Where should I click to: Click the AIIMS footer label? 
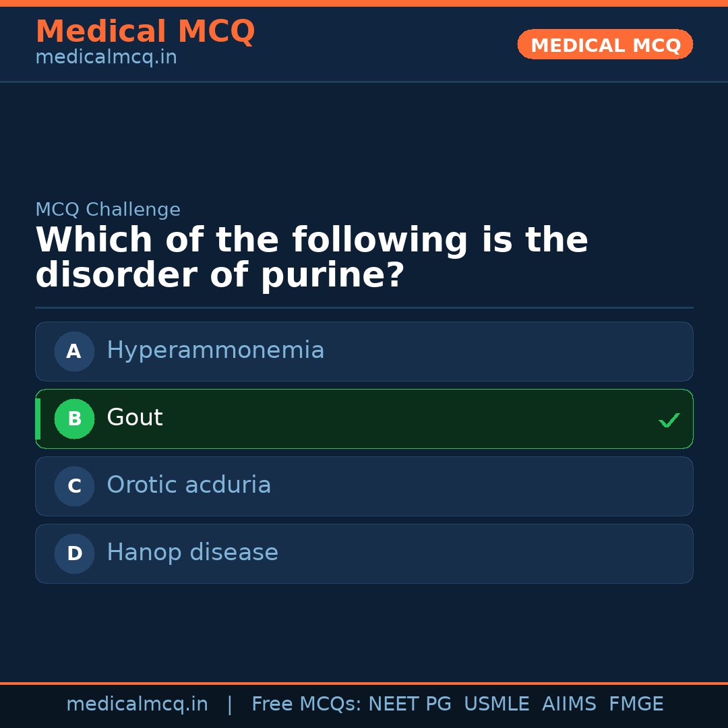(570, 704)
